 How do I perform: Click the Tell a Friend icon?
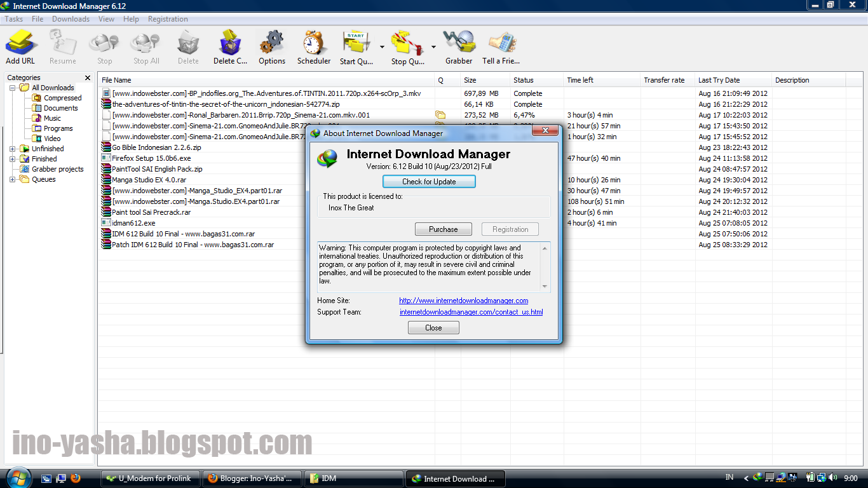point(501,47)
